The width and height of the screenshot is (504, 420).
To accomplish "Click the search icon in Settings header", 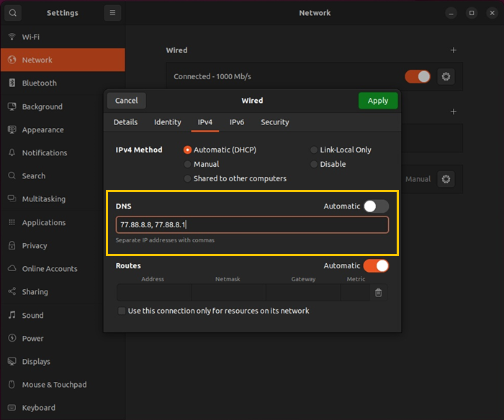I will click(x=14, y=13).
